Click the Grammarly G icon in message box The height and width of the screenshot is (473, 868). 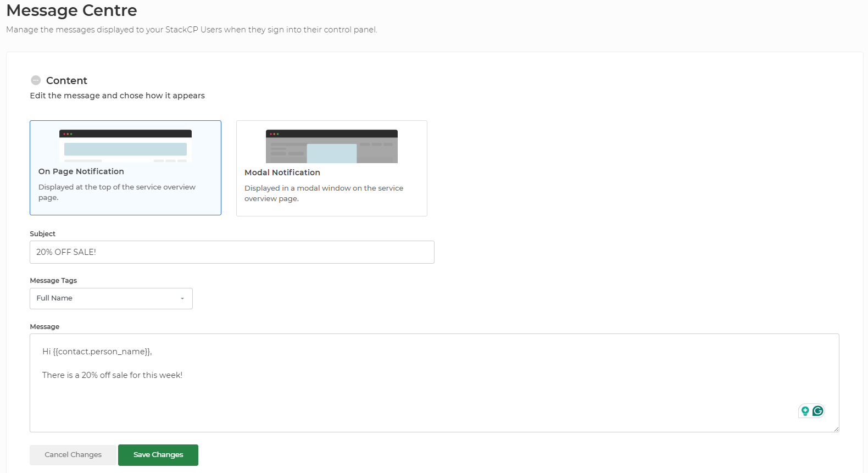(x=818, y=411)
